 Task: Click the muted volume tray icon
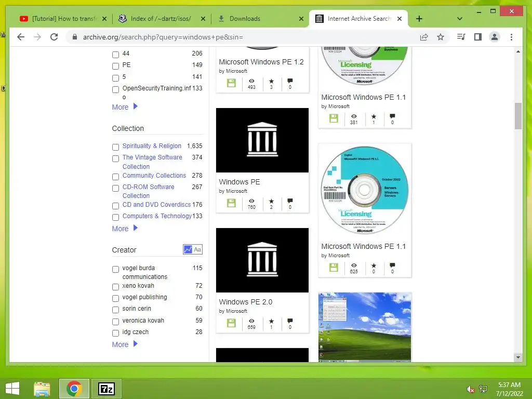pos(470,389)
